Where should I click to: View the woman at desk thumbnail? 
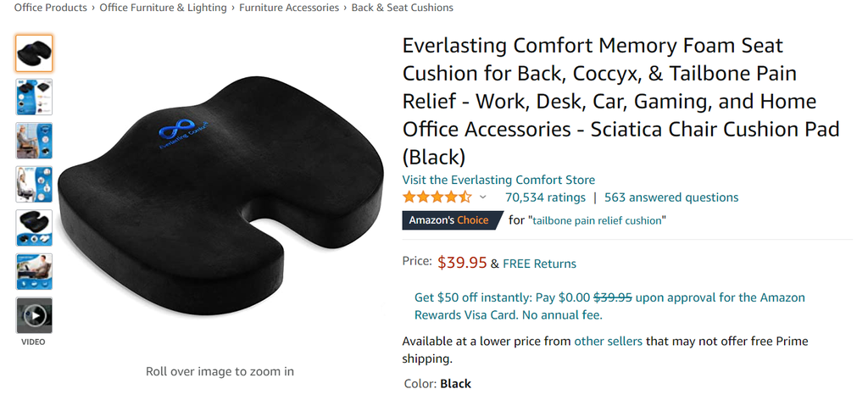34,141
